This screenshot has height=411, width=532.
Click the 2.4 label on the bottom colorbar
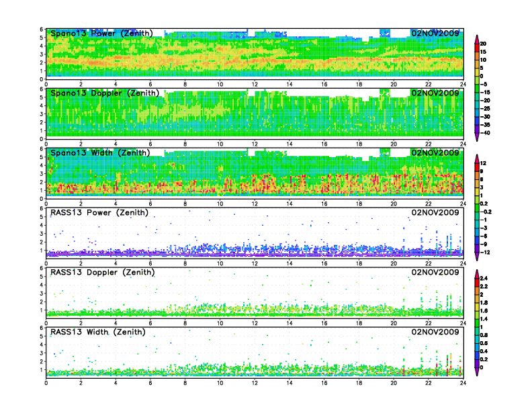(484, 278)
